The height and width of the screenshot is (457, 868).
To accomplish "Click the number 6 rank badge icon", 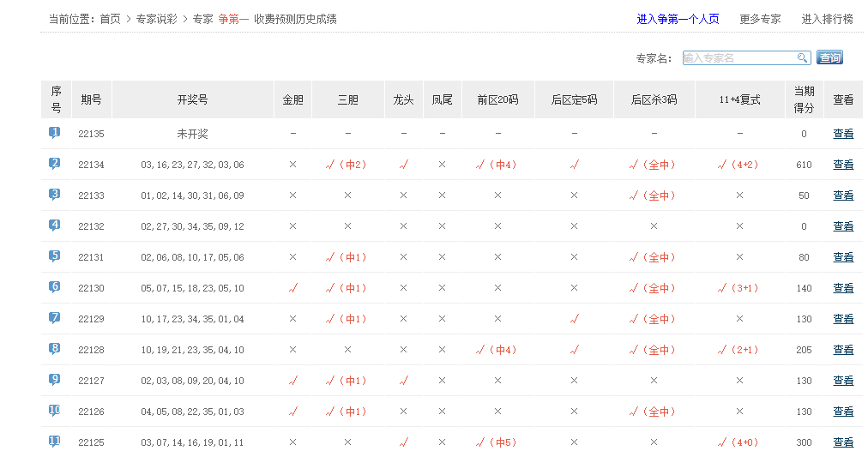I will pos(55,287).
